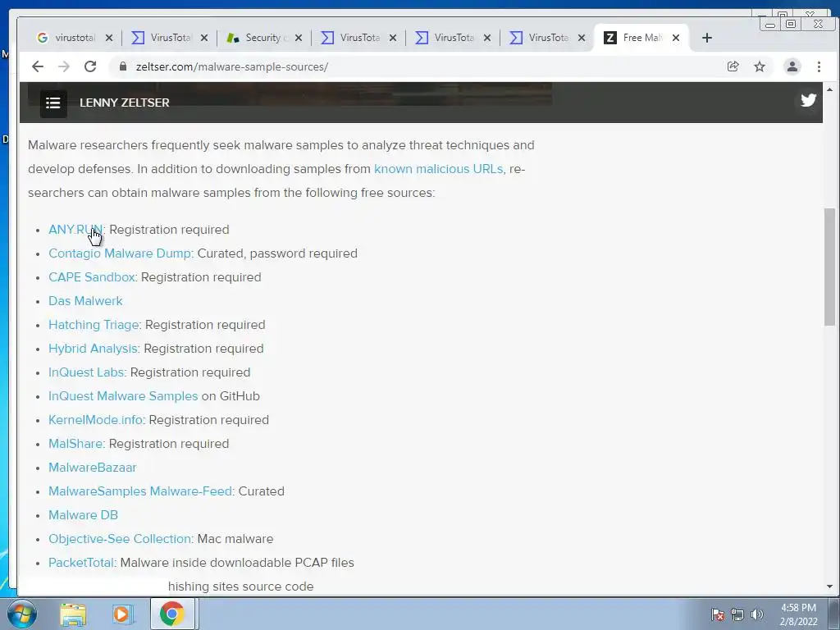The height and width of the screenshot is (630, 840).
Task: Click the padlock site info icon
Action: pos(123,66)
